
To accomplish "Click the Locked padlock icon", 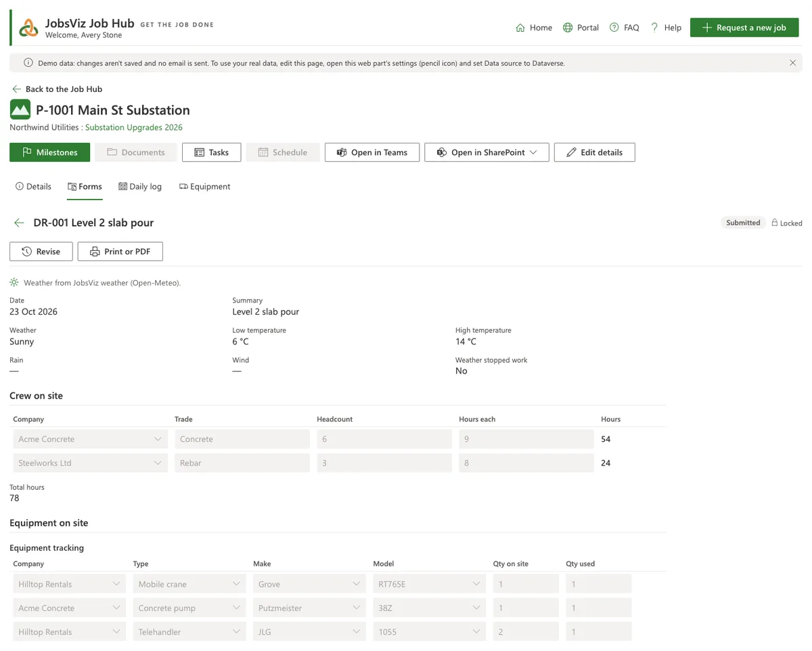I will [775, 223].
